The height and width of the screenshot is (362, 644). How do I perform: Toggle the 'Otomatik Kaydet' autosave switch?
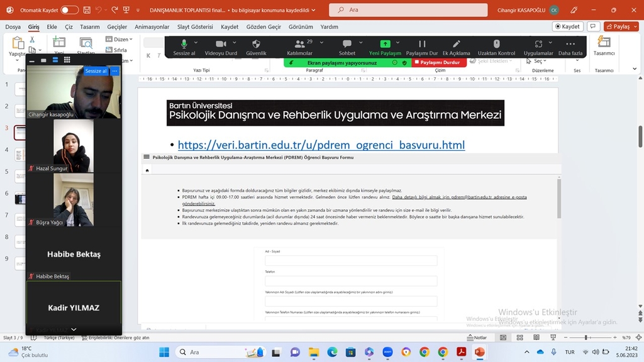(x=69, y=10)
